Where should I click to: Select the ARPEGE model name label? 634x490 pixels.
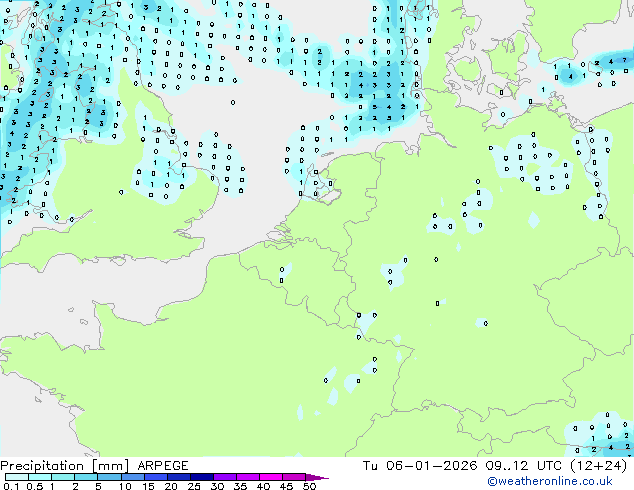(163, 466)
